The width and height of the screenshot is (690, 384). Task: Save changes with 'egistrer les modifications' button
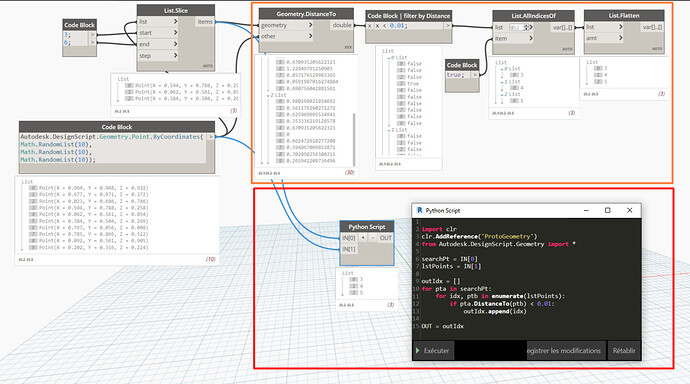click(564, 351)
